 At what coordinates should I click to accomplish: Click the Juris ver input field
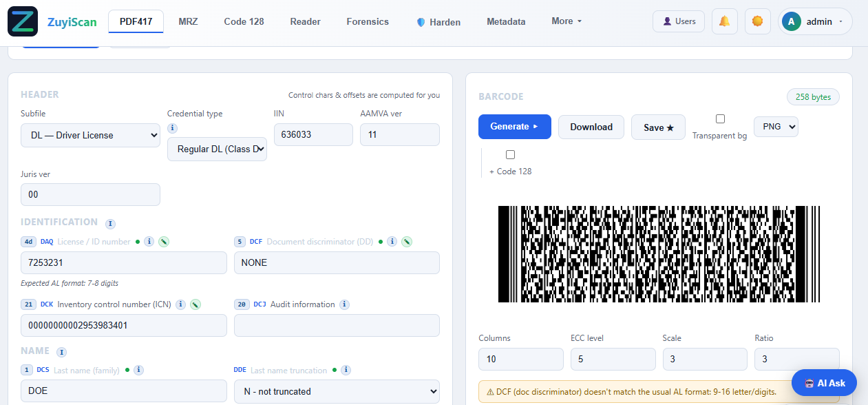click(x=90, y=194)
